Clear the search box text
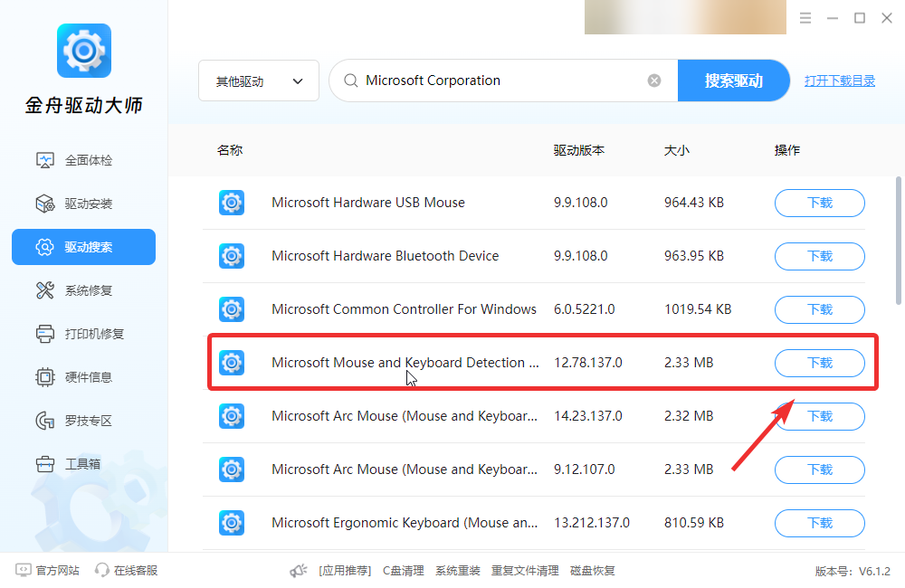 pyautogui.click(x=654, y=81)
